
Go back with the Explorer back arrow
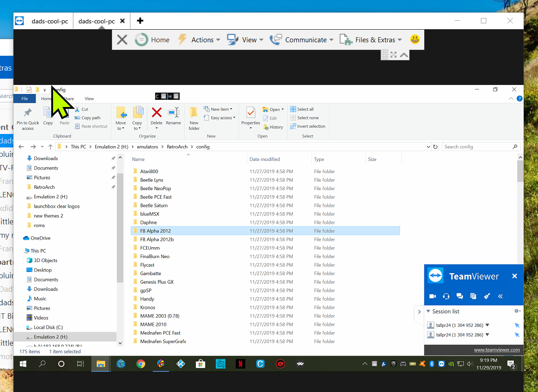21,147
